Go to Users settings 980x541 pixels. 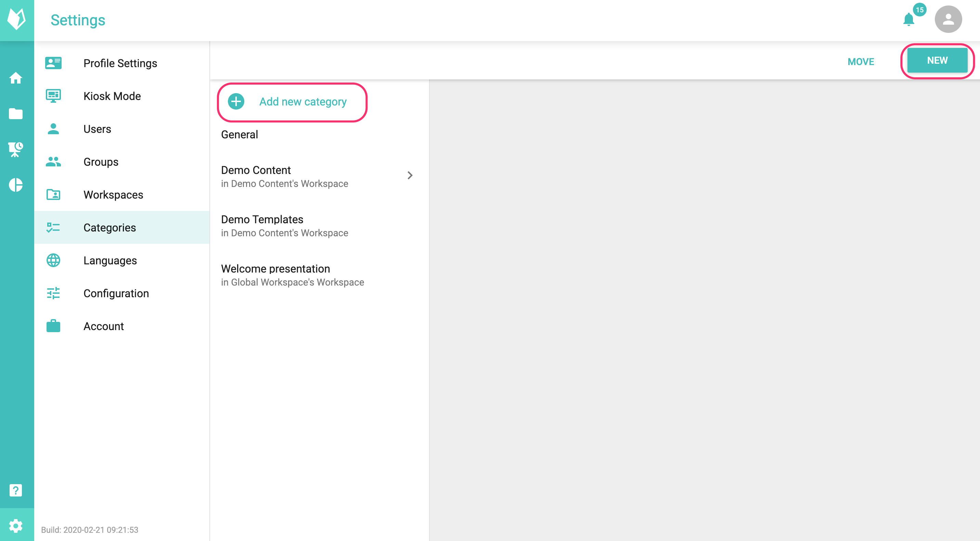coord(122,129)
